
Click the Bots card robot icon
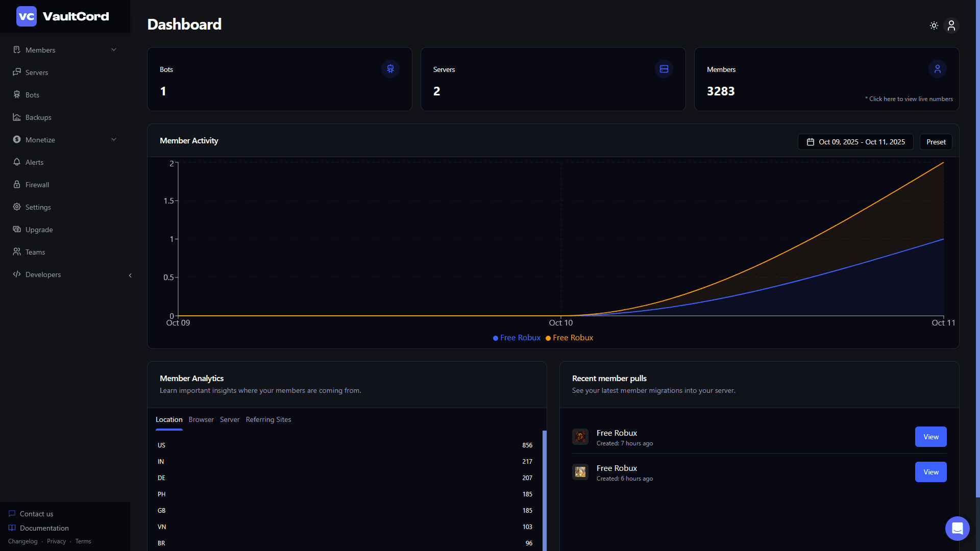pos(390,69)
